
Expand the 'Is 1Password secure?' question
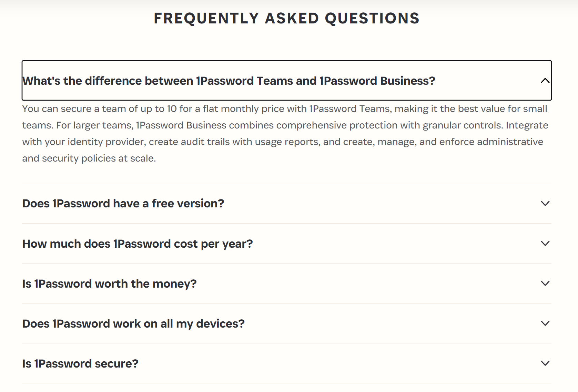coord(80,364)
